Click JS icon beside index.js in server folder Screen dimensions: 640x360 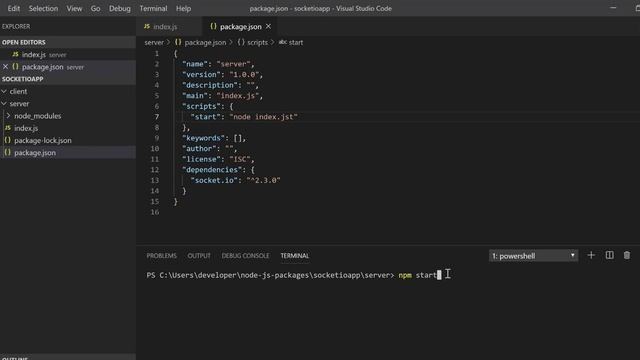click(7, 128)
